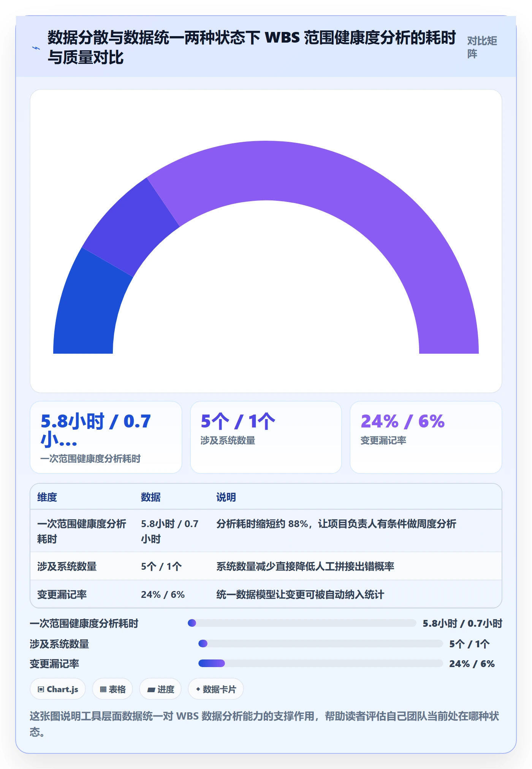Click the lightning bolt icon beside the title

36,48
